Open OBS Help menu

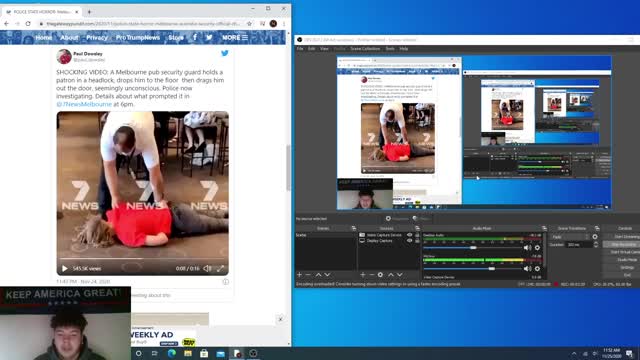[404, 49]
